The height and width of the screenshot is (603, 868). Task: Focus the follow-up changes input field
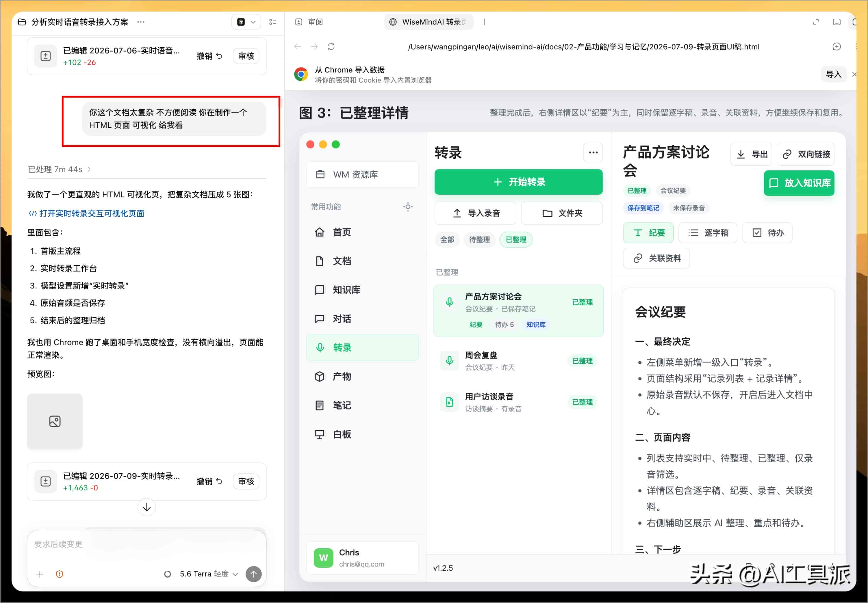pos(147,544)
